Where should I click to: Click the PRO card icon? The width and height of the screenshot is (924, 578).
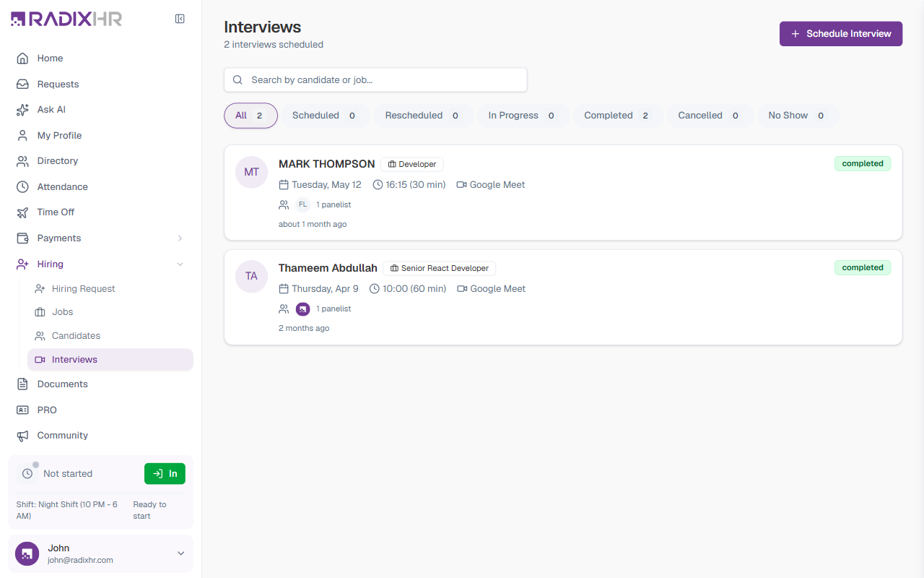tap(22, 410)
